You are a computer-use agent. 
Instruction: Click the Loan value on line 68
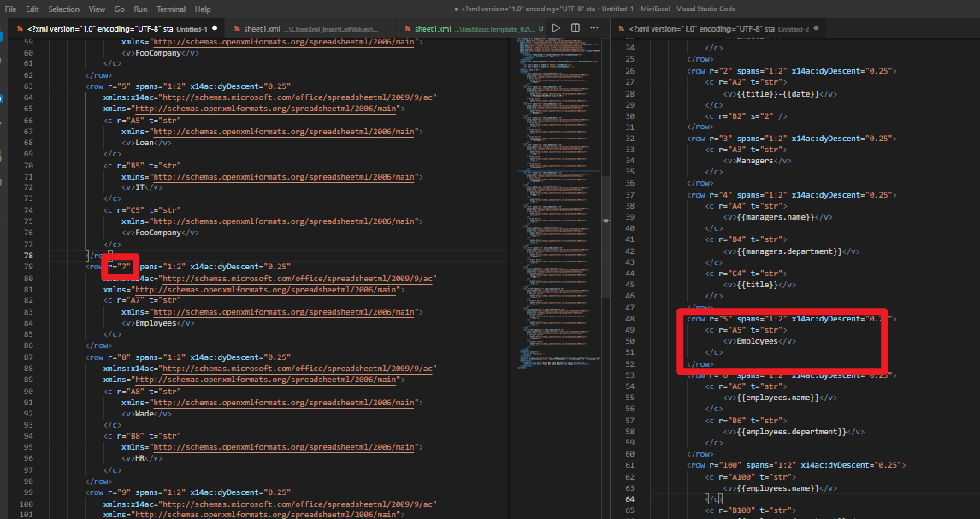pyautogui.click(x=144, y=143)
